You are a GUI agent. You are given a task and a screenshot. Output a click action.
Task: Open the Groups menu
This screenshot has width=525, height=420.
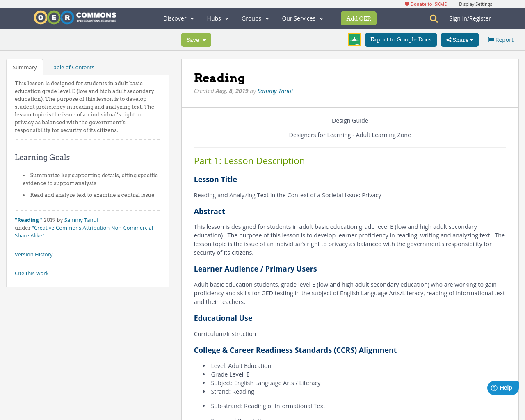coord(255,18)
